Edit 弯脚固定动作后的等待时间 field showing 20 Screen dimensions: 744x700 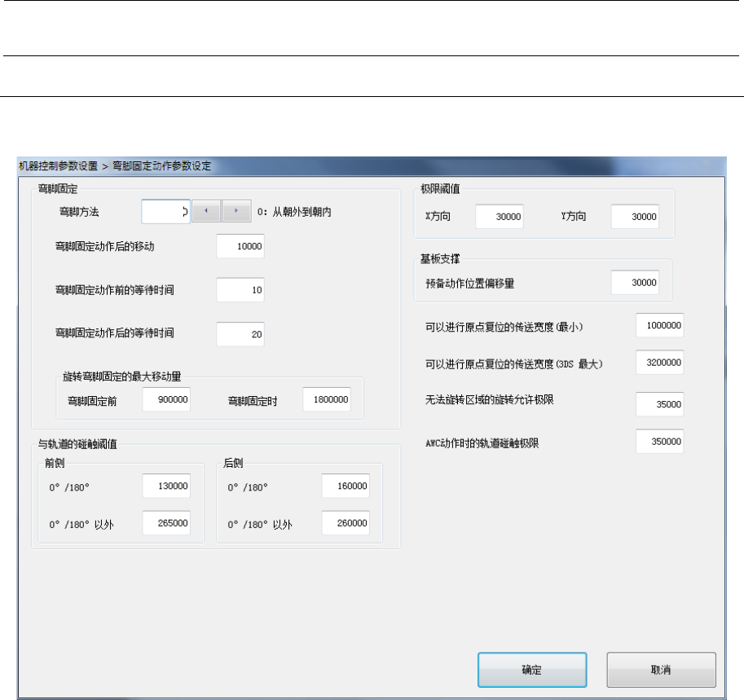point(240,334)
